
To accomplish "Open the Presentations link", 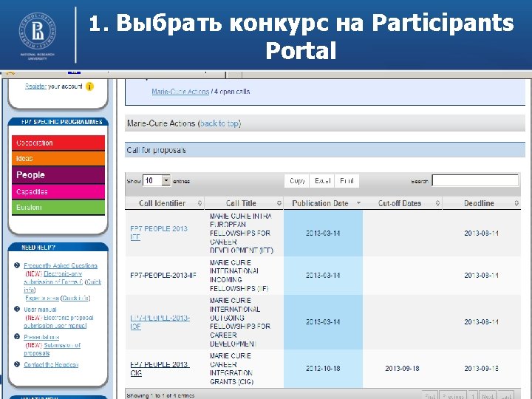I will pos(41,337).
